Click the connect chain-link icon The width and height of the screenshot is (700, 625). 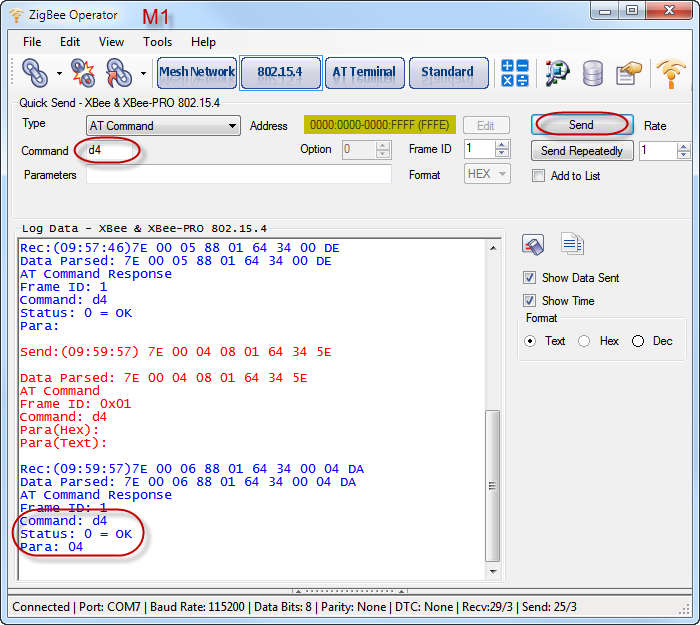pyautogui.click(x=35, y=73)
